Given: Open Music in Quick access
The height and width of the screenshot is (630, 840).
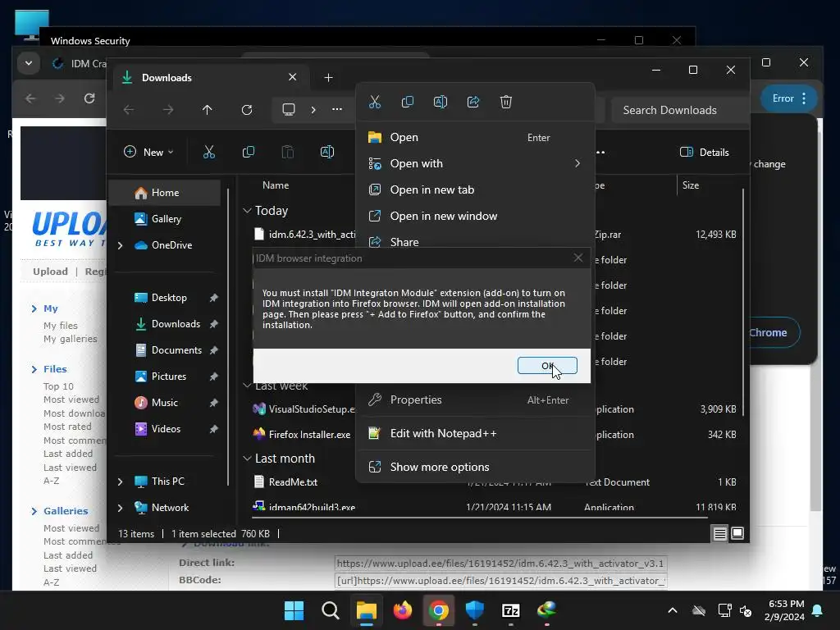Looking at the screenshot, I should coord(165,402).
